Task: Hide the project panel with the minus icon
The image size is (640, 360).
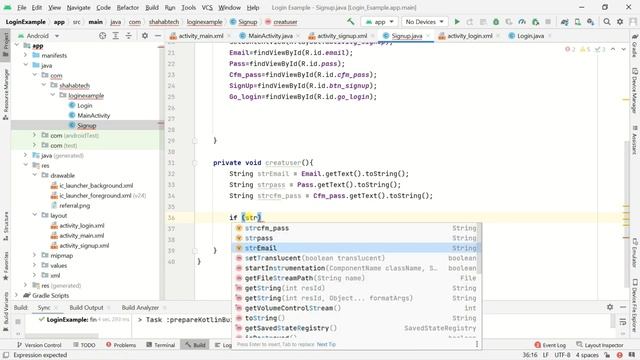Action: (158, 36)
